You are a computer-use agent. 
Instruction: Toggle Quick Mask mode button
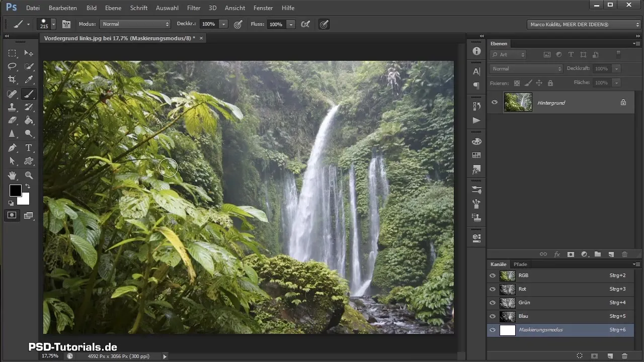tap(12, 215)
